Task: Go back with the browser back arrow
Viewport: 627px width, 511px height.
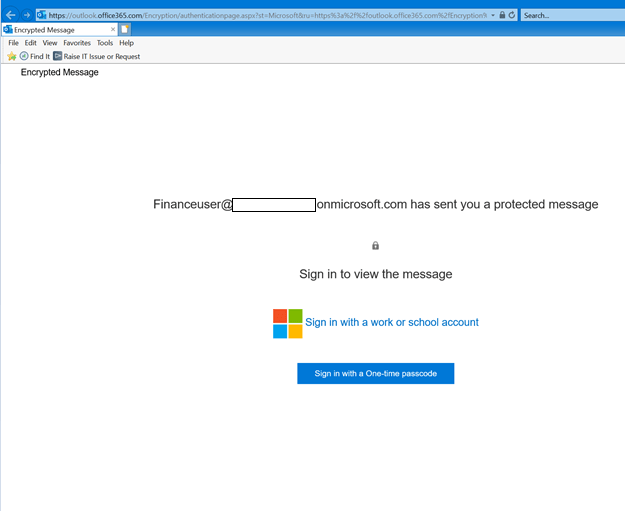Action: point(10,15)
